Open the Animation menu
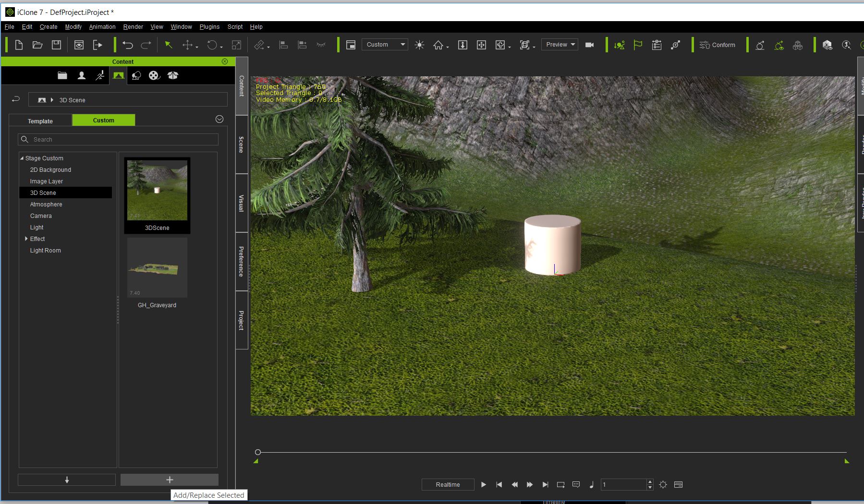 point(102,27)
